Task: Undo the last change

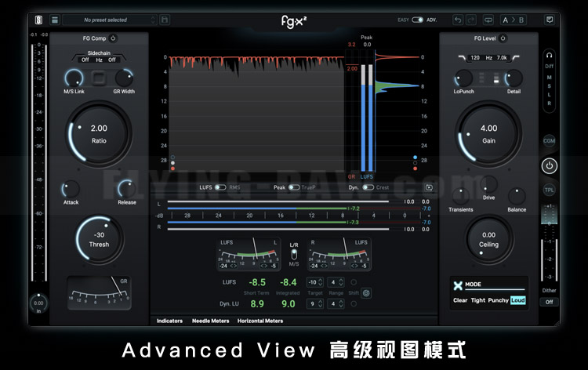Action: 458,20
